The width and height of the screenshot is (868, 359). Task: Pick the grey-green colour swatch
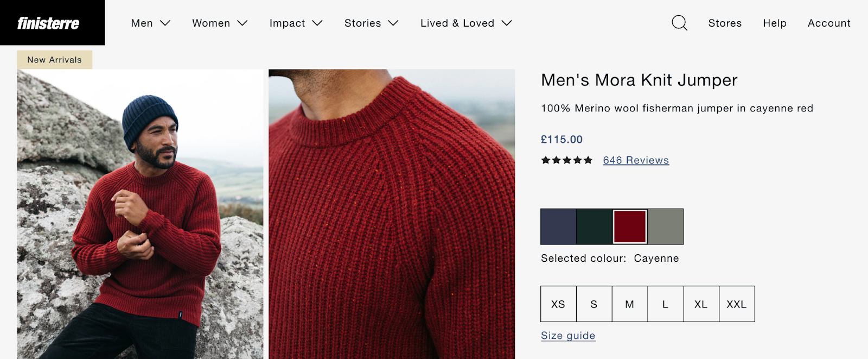666,226
